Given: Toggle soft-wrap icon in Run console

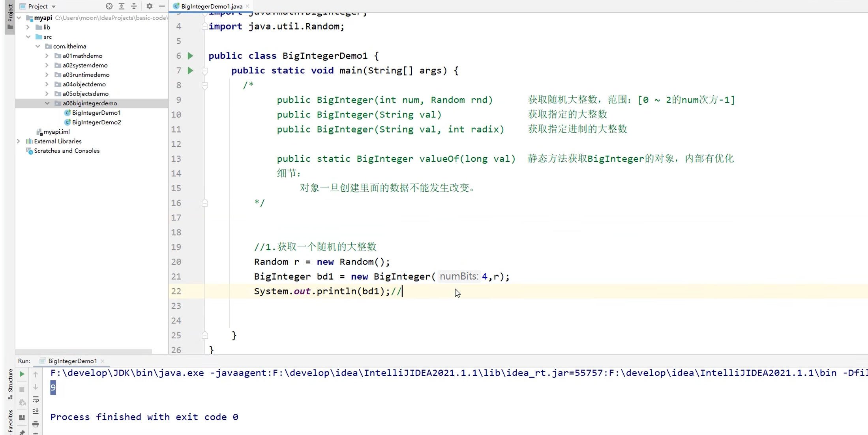Looking at the screenshot, I should (x=36, y=400).
